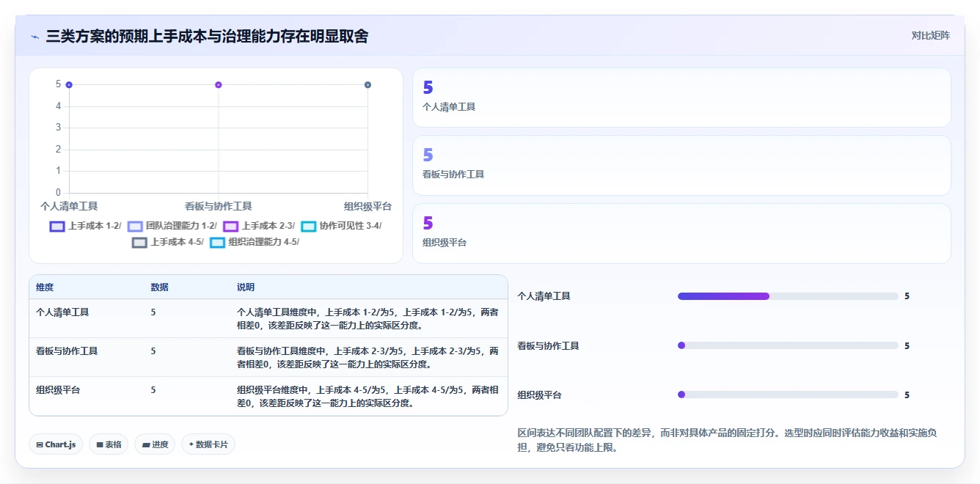
Task: Toggle the 上手成本 4-5/ legend entry
Action: [167, 242]
